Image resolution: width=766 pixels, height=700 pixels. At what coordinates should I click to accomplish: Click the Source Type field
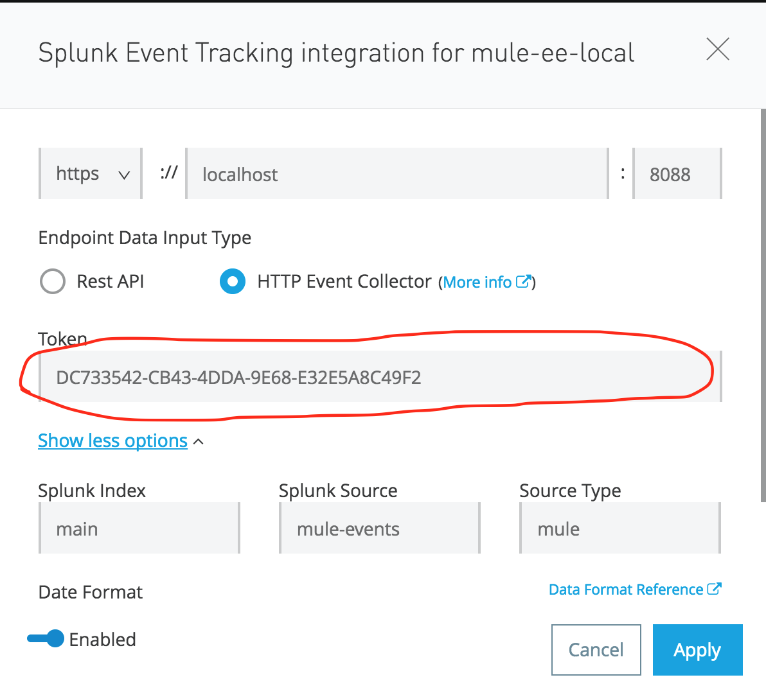(620, 529)
